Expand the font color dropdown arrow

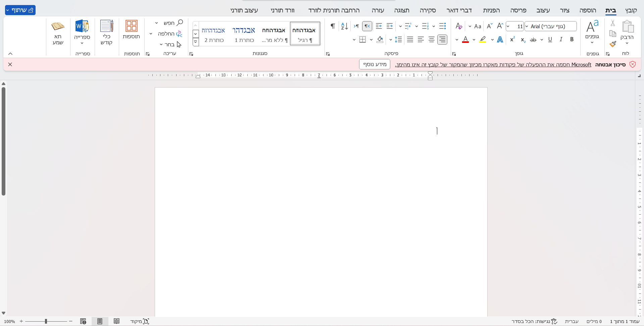(x=457, y=40)
